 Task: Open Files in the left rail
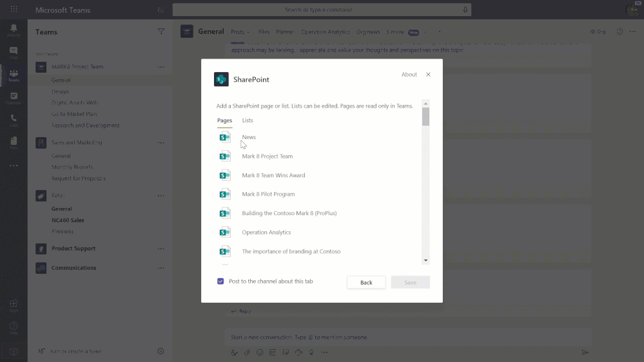coord(14,143)
